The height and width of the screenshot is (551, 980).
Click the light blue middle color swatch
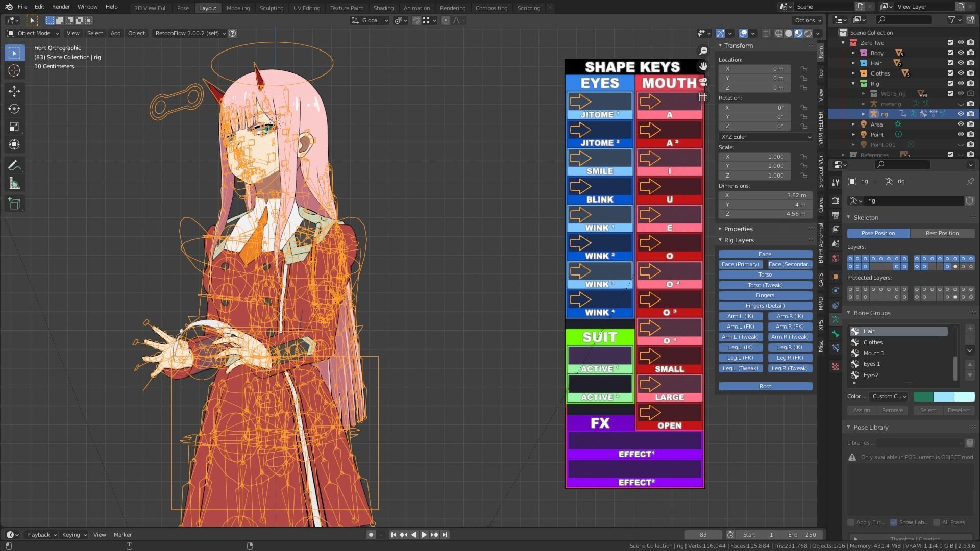[943, 396]
